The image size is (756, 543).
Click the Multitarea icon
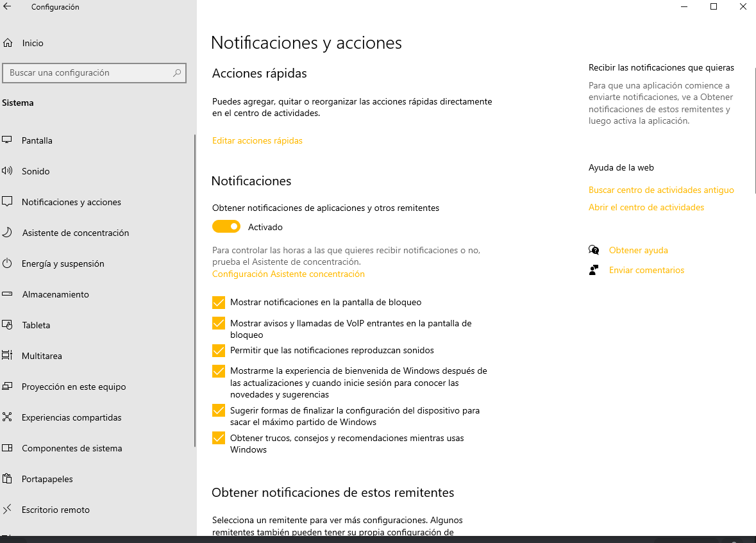click(7, 355)
